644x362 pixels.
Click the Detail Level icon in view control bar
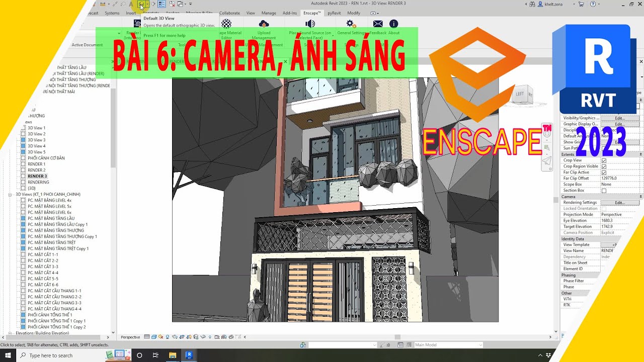pos(147,337)
